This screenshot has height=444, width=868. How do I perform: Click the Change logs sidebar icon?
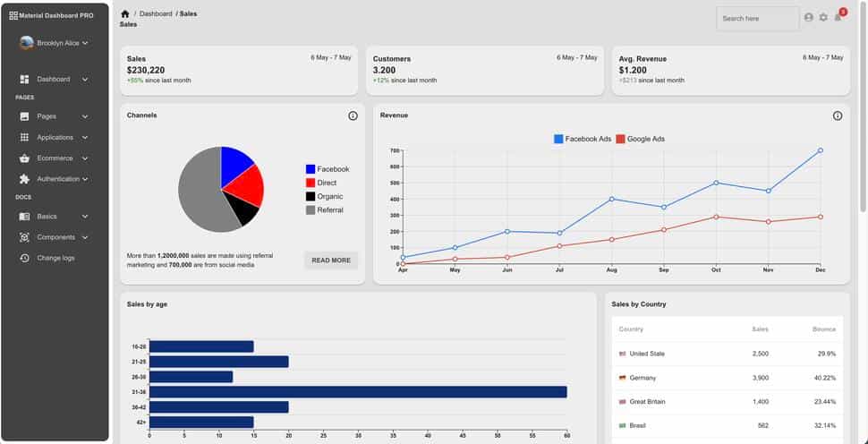(x=24, y=258)
